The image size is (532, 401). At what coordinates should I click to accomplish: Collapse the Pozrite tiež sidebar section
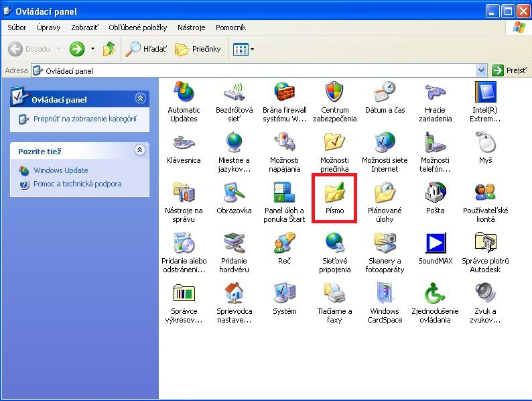click(140, 150)
